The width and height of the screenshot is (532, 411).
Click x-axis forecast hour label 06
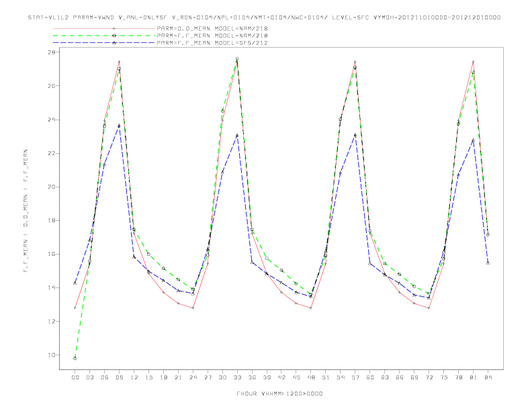[x=105, y=377]
